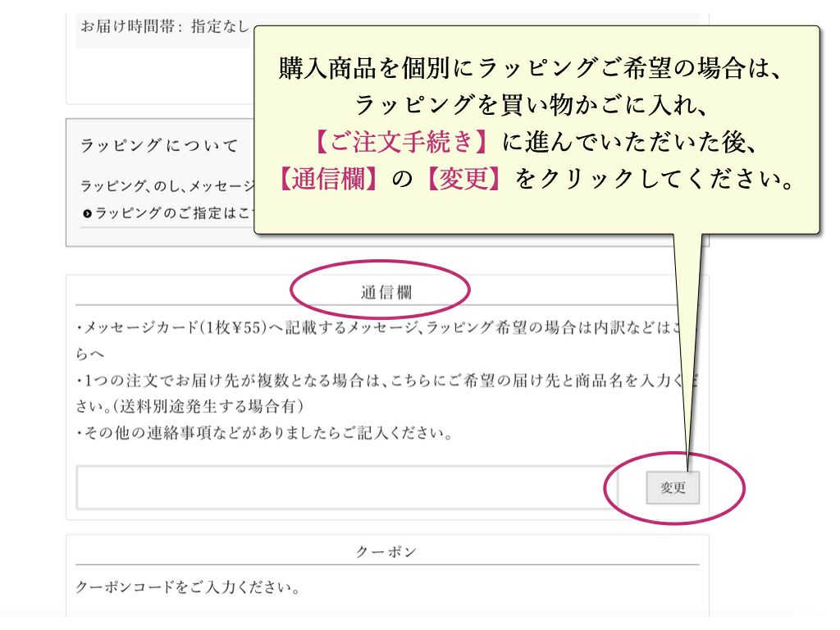
Task: Click the arrow icon beside ラッピングのご指定
Action: click(87, 214)
